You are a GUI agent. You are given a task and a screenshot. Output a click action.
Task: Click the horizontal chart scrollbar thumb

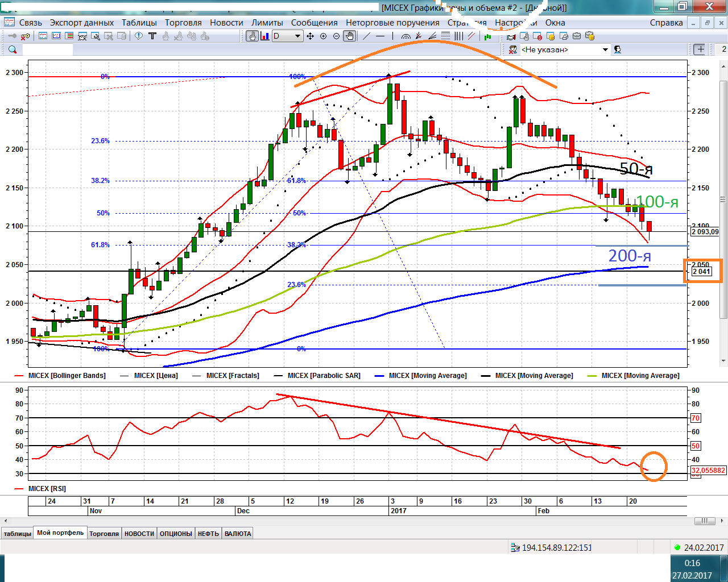[704, 521]
